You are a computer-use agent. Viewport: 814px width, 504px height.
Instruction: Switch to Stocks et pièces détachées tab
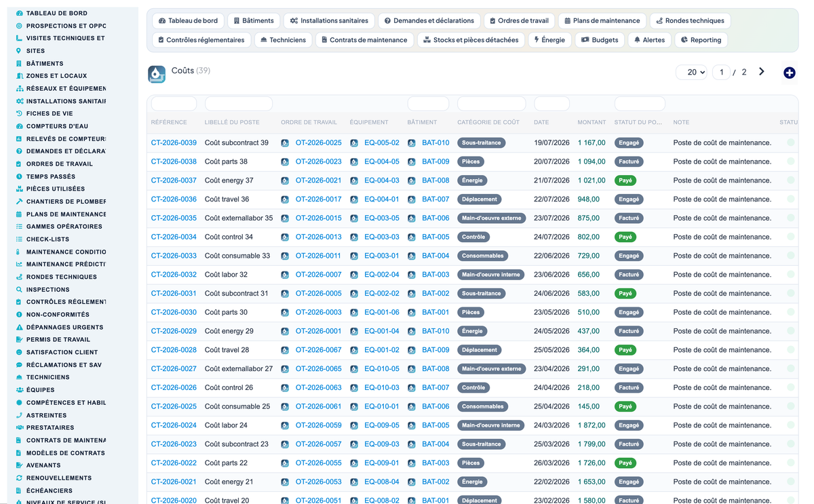(471, 40)
